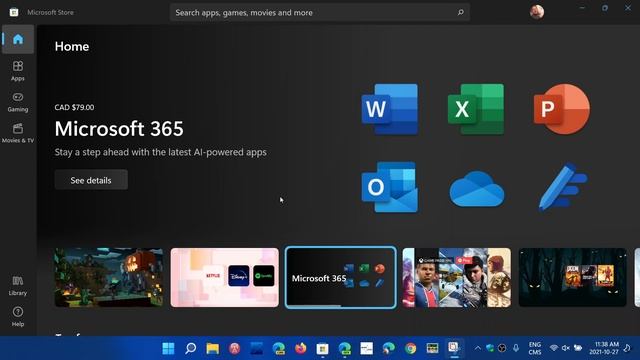
Task: Click the Word app icon in banner
Action: (390, 109)
